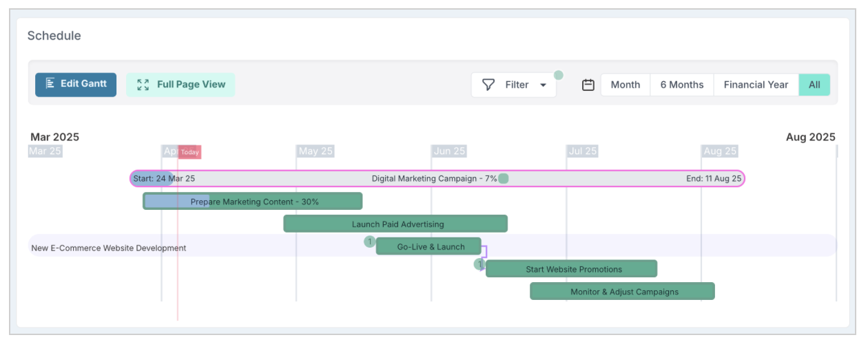Viewport: 868px width, 344px height.
Task: Select the Launch Paid Advertising bar
Action: coord(395,224)
